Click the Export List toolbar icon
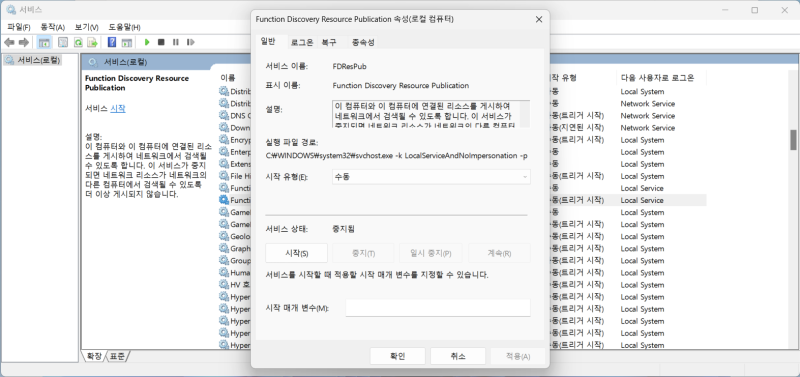Image resolution: width=800 pixels, height=377 pixels. tap(92, 42)
